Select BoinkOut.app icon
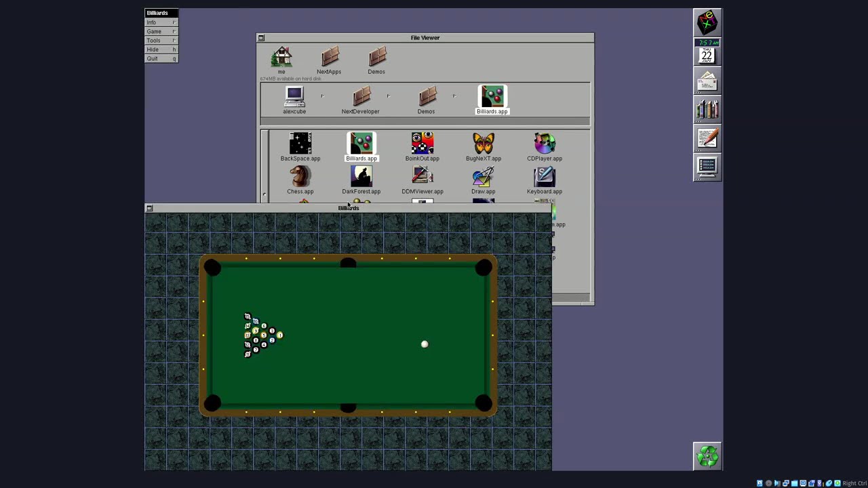 [x=422, y=147]
